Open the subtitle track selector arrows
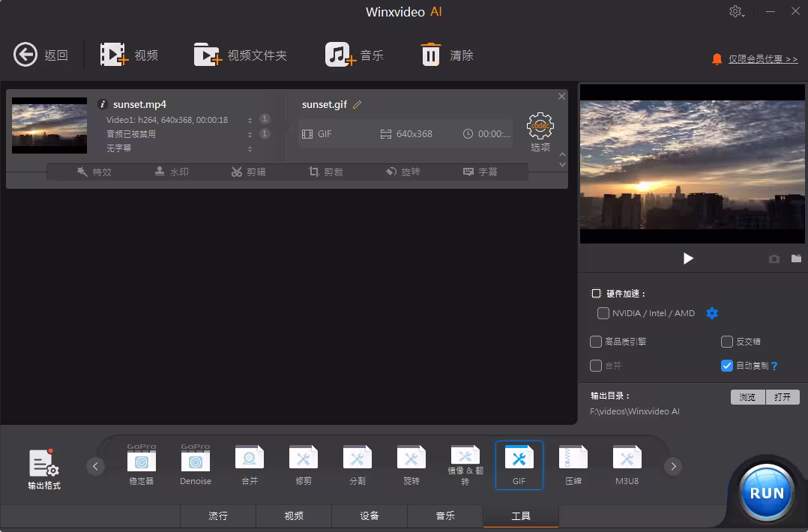 coord(250,148)
